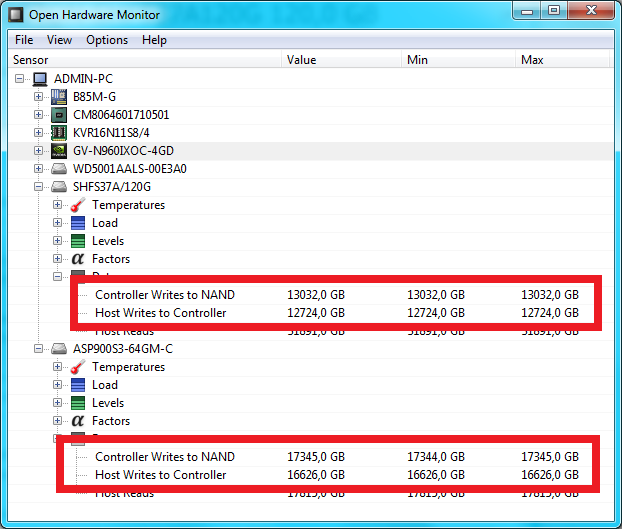Expand the B85M-G motherboard node
Screen dimensions: 622x529
pos(38,96)
